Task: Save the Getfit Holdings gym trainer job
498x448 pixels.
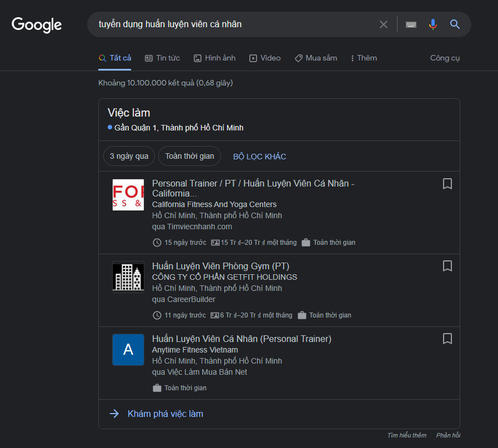Action: 447,266
